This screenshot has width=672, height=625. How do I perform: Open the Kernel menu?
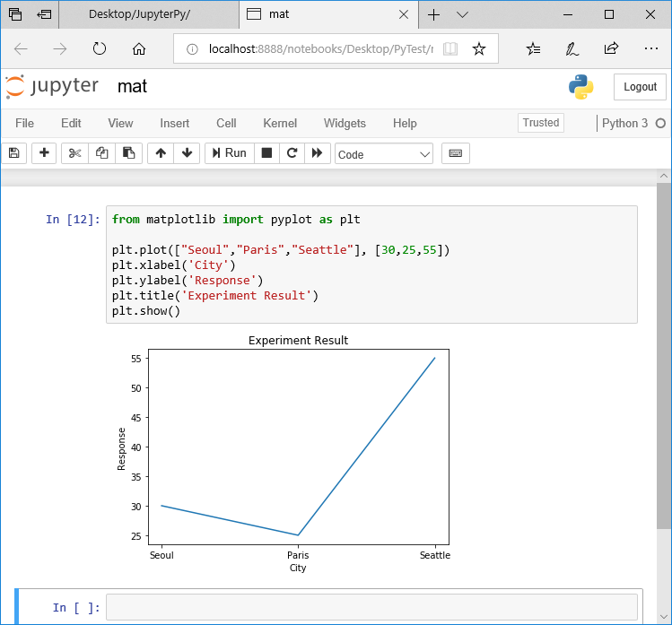point(280,124)
